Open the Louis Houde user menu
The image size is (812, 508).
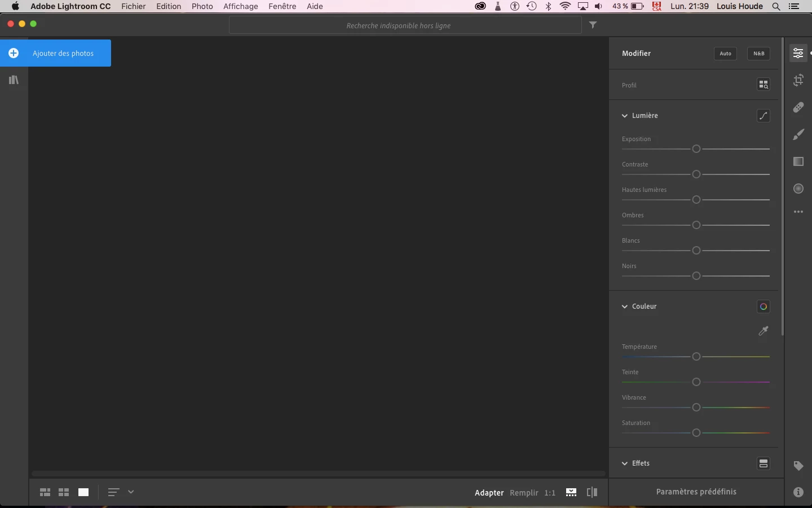tap(740, 6)
